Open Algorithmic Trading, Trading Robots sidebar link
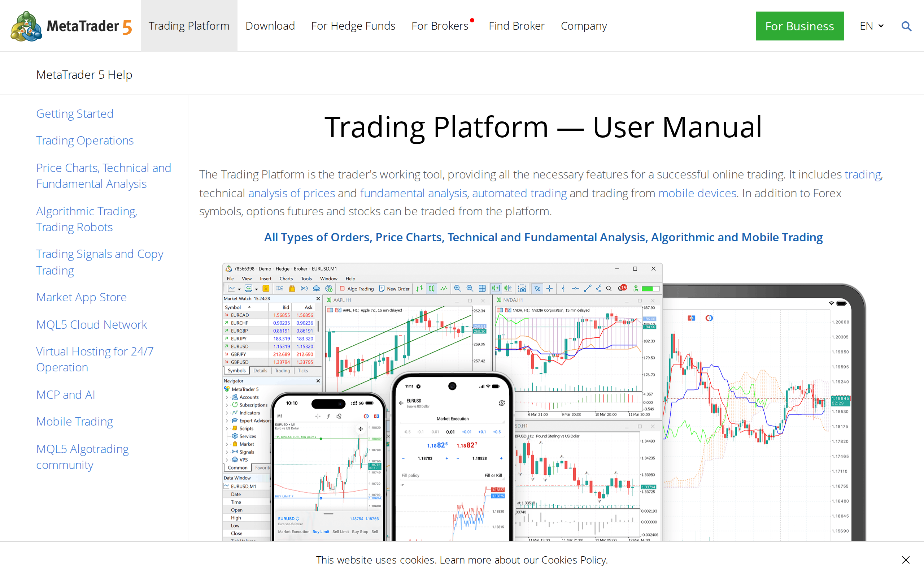Image resolution: width=924 pixels, height=578 pixels. (87, 219)
